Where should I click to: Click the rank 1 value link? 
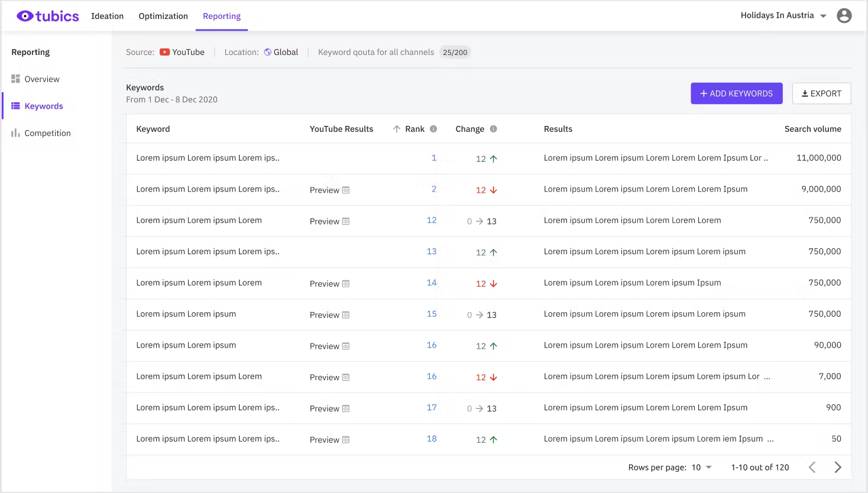(x=434, y=158)
